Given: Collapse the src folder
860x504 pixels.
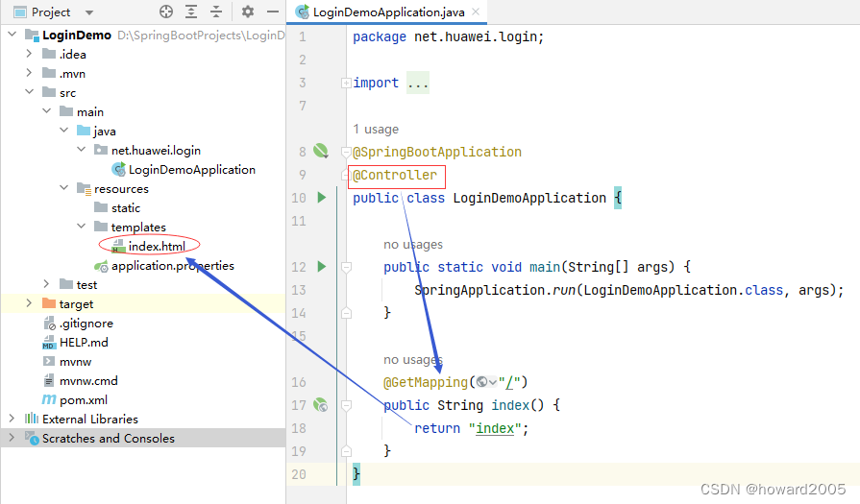Looking at the screenshot, I should [29, 92].
